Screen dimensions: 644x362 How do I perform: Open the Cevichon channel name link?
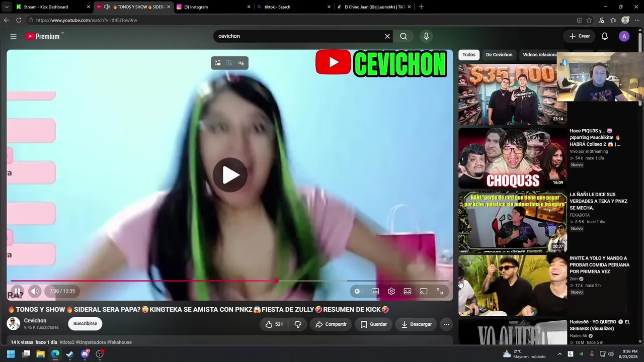[x=35, y=321]
